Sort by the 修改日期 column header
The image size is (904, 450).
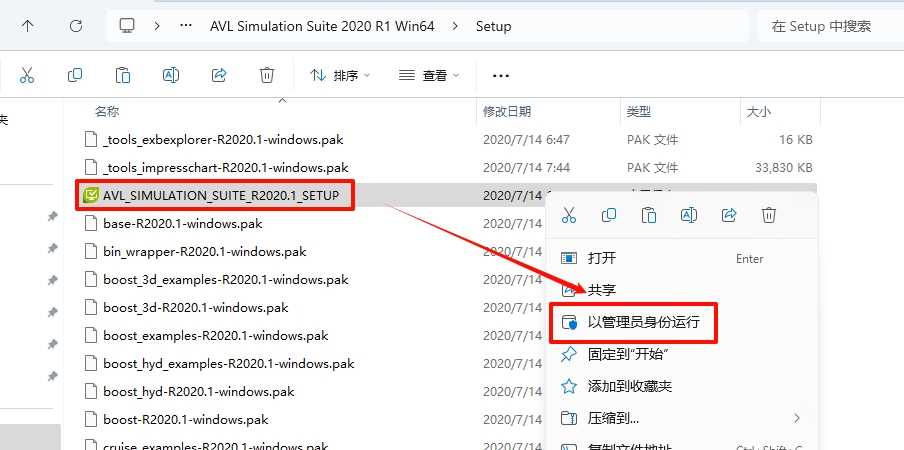point(507,111)
